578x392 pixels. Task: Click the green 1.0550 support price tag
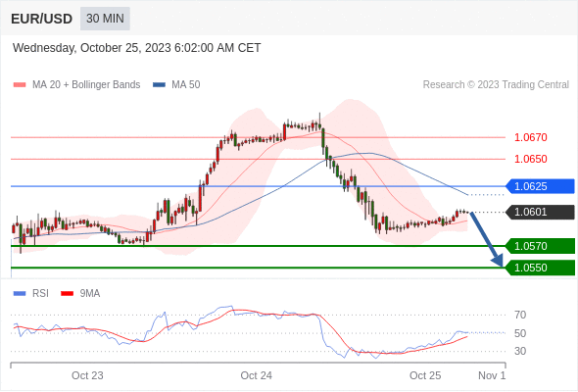540,268
